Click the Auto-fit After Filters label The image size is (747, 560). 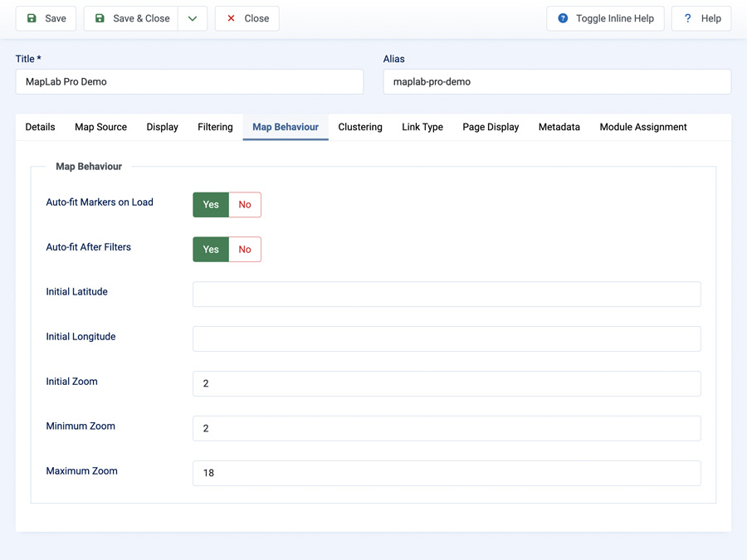point(88,247)
